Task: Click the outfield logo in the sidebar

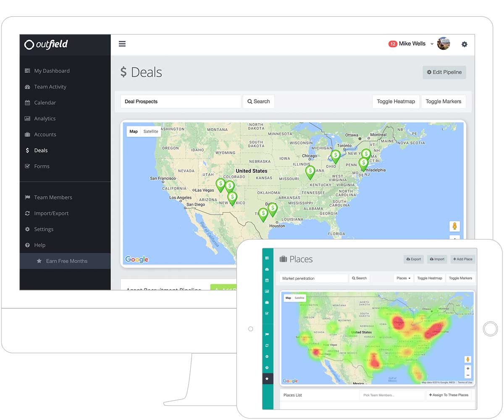Action: pyautogui.click(x=46, y=44)
